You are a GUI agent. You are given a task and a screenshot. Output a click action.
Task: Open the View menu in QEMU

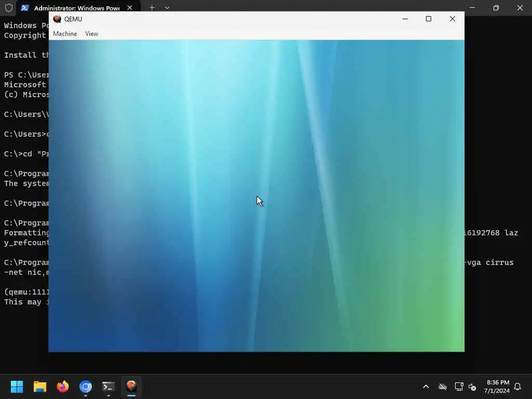(x=91, y=34)
